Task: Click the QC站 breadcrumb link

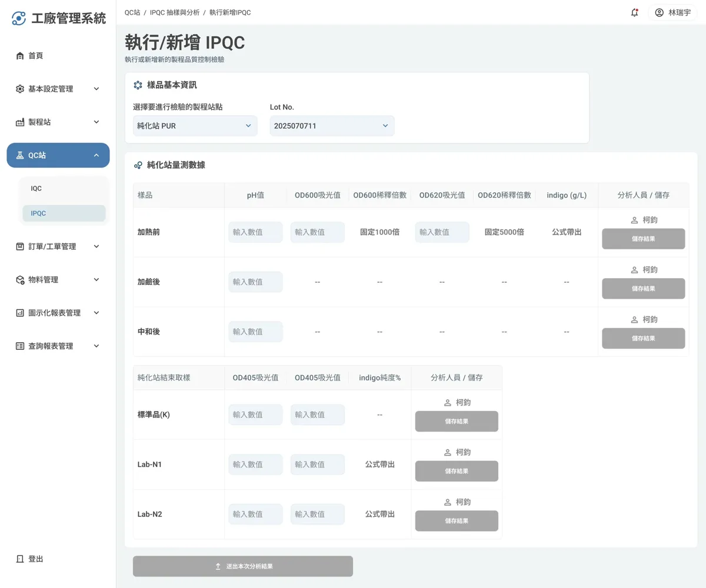Action: click(x=132, y=12)
